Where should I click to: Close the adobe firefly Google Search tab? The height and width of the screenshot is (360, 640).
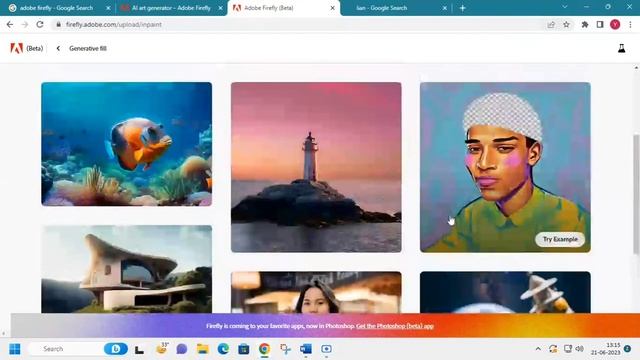(x=108, y=8)
